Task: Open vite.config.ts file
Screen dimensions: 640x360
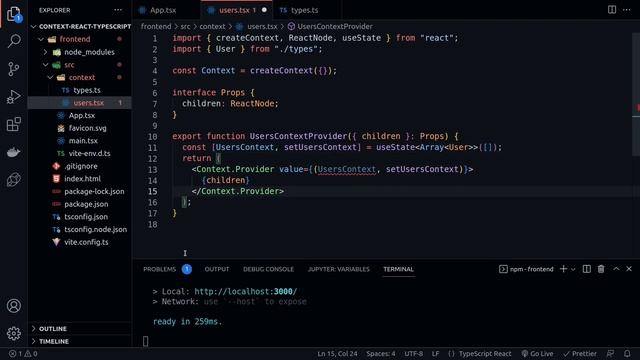Action: pyautogui.click(x=80, y=242)
